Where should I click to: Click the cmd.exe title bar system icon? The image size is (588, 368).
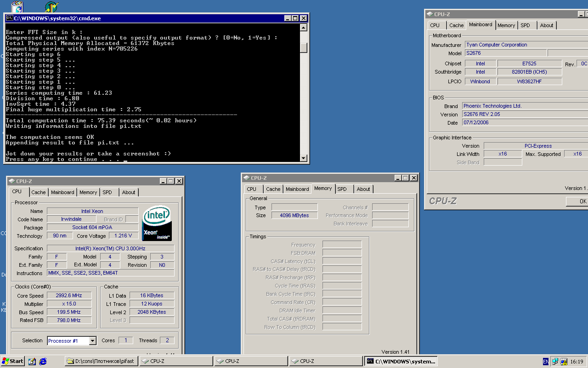coord(9,18)
